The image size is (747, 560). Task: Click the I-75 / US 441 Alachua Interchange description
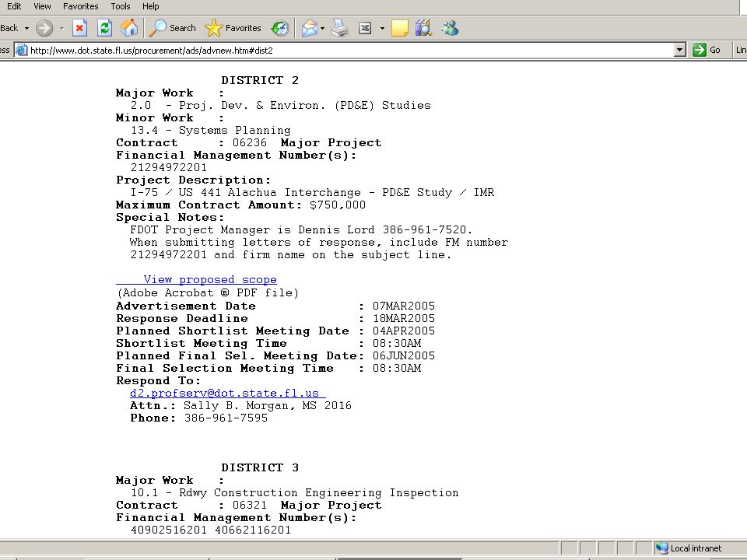coord(313,192)
